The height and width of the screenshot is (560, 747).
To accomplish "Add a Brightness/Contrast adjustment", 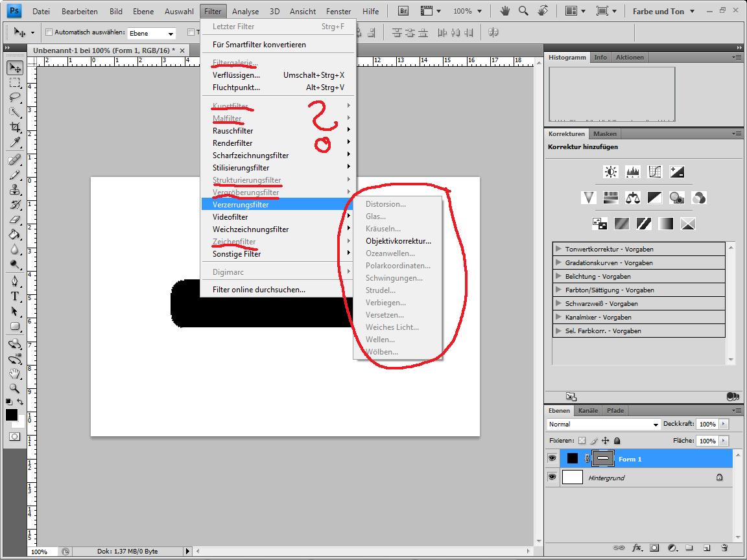I will [x=610, y=172].
